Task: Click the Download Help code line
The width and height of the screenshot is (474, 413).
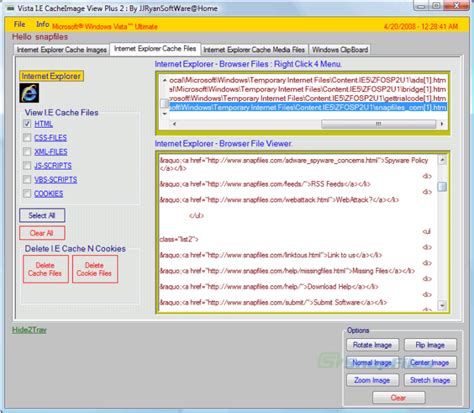Action: pos(269,287)
